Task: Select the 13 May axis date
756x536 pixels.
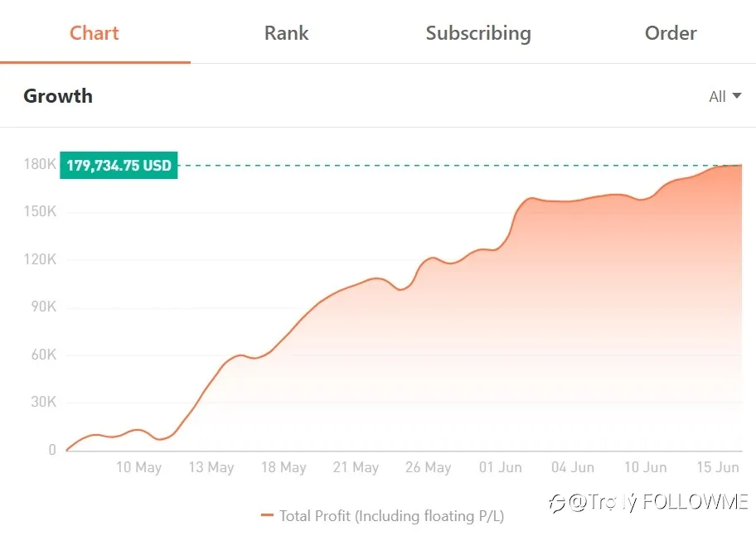Action: tap(211, 467)
